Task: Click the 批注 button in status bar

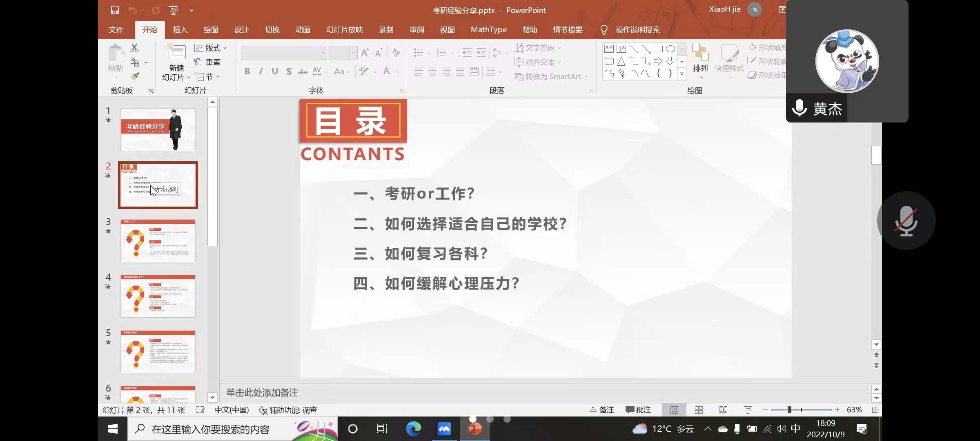Action: (x=638, y=410)
